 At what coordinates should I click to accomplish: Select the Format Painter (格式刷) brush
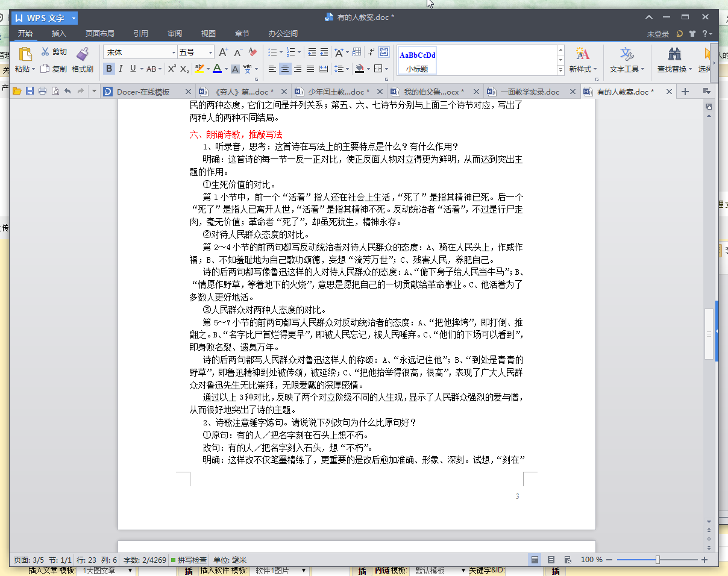pos(83,54)
